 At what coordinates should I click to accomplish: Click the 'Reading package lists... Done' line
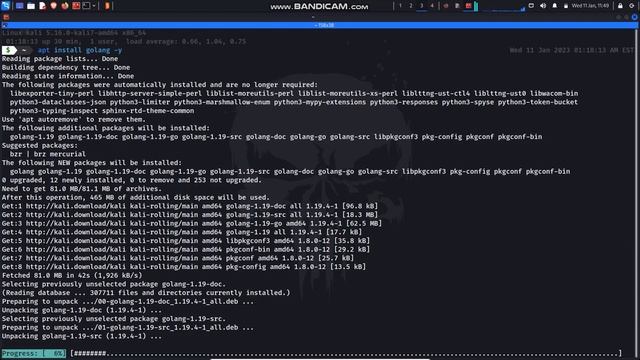point(60,59)
